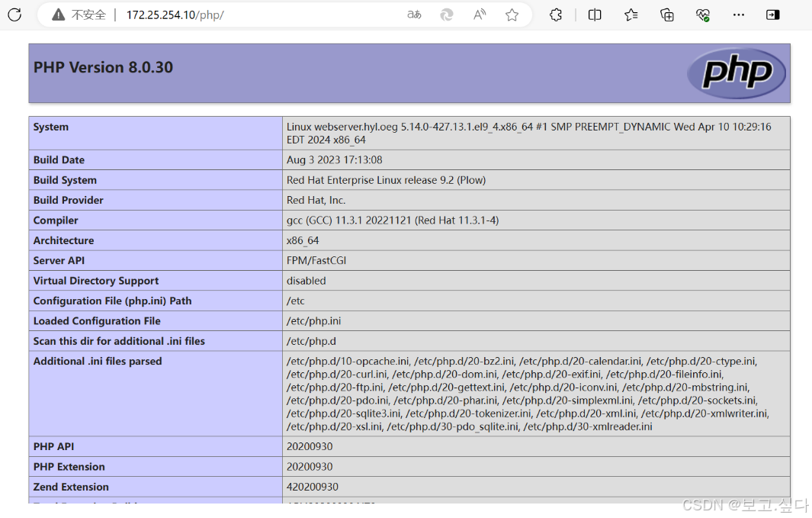This screenshot has height=518, width=812.
Task: Select the 'Red Hat, Inc.' value
Action: click(x=316, y=201)
